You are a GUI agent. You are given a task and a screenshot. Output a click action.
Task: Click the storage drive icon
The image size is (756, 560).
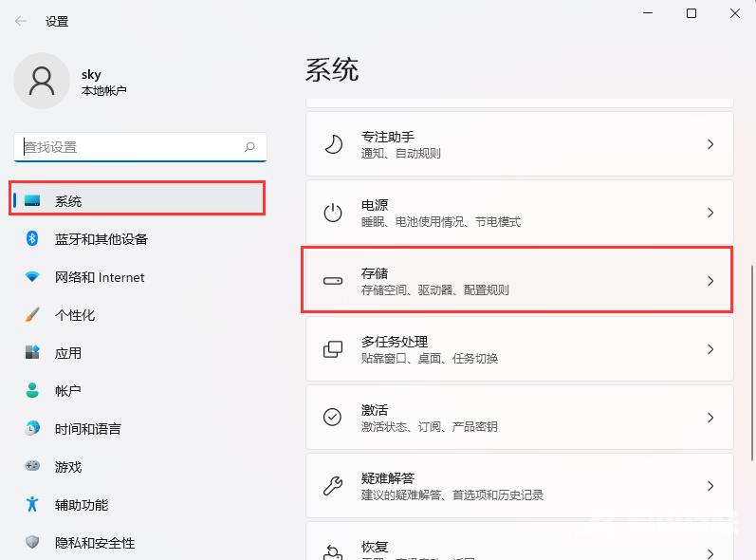tap(333, 281)
